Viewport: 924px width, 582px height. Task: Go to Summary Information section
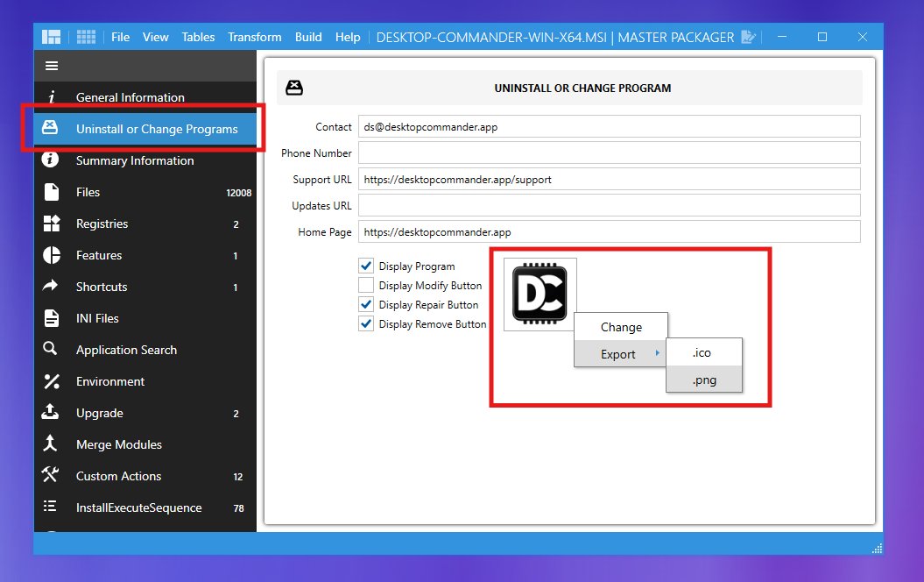point(135,160)
